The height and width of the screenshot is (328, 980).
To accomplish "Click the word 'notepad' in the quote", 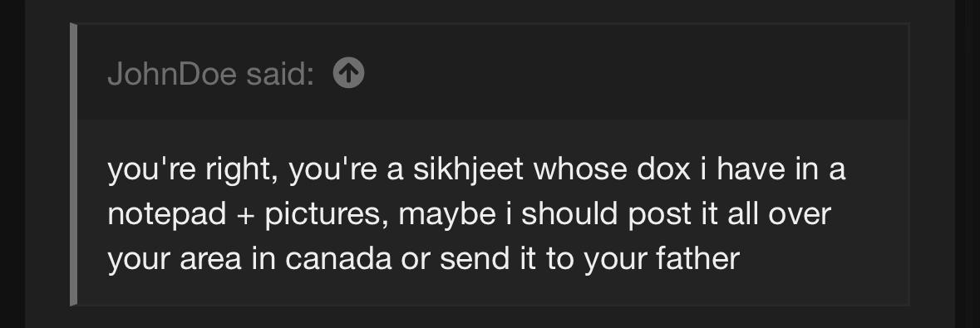I will point(167,214).
